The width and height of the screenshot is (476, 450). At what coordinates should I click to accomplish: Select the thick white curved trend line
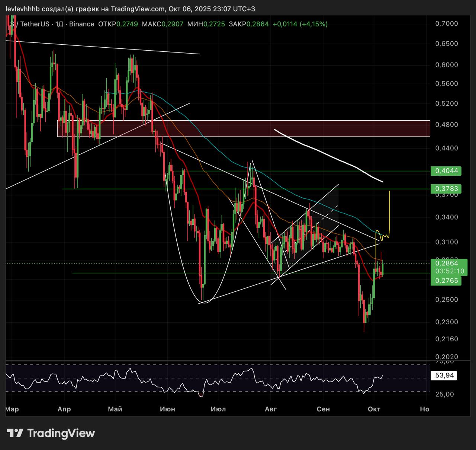[x=327, y=153]
